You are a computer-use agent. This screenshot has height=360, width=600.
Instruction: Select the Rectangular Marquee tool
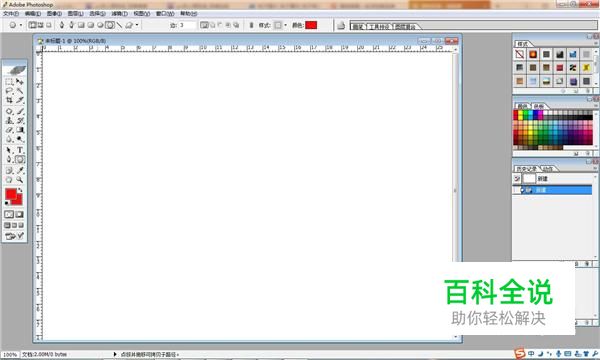(9, 82)
